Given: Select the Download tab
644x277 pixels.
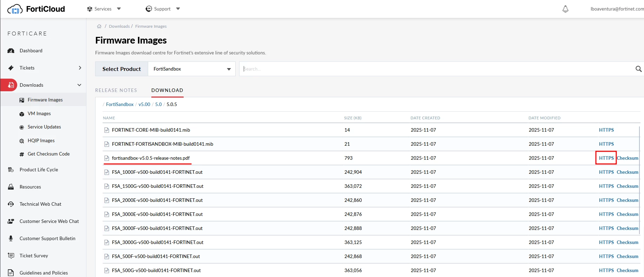Looking at the screenshot, I should (167, 90).
